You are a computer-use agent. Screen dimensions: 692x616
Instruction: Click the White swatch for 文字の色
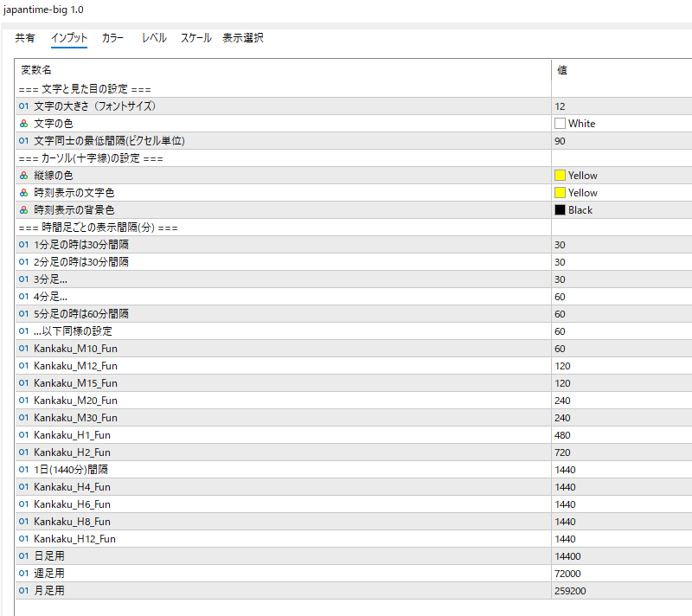561,124
